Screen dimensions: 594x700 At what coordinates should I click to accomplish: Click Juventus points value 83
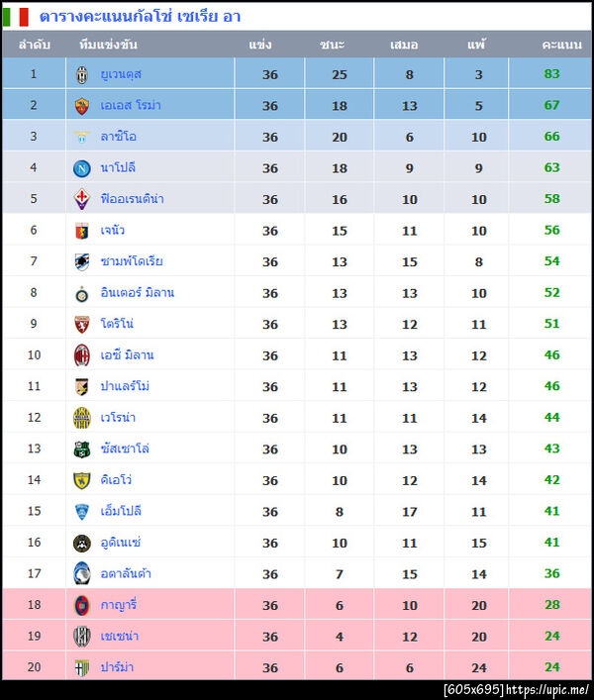pos(551,74)
